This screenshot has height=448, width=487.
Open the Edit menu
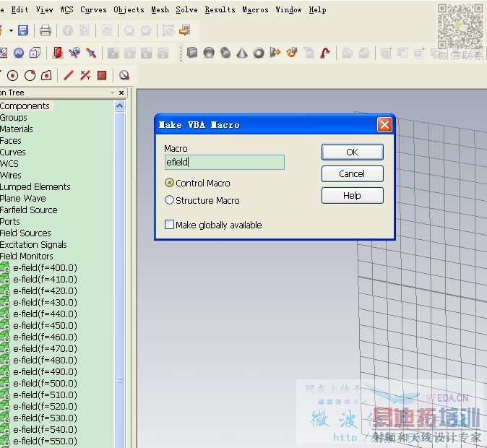point(20,9)
